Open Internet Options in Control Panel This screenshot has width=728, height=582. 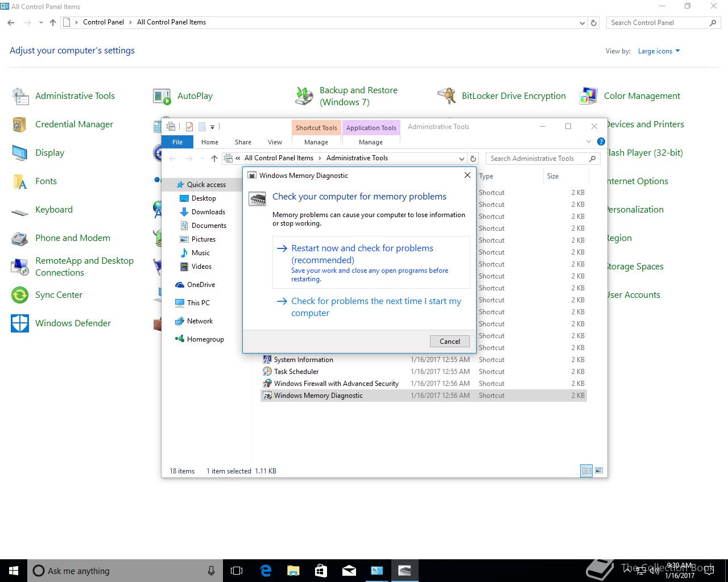click(x=638, y=181)
